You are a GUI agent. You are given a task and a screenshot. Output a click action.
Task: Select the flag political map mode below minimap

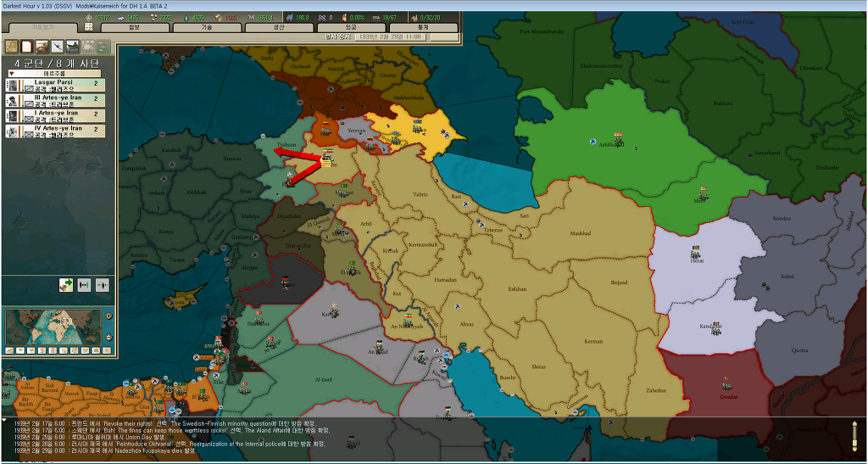20,350
